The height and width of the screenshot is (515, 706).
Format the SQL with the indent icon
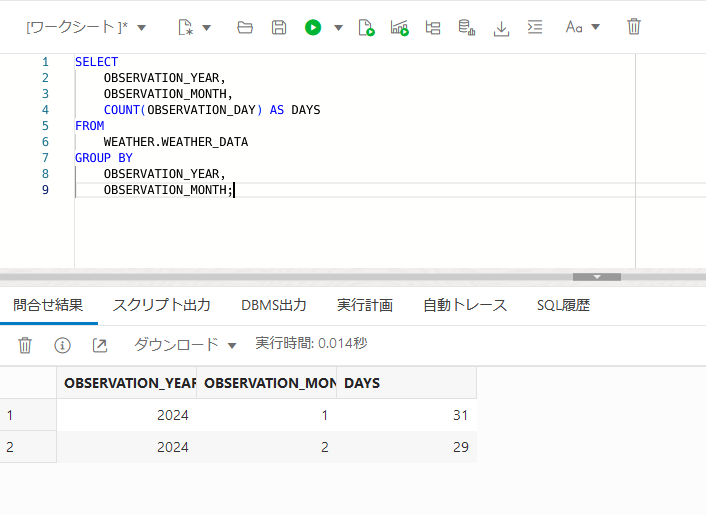click(535, 27)
